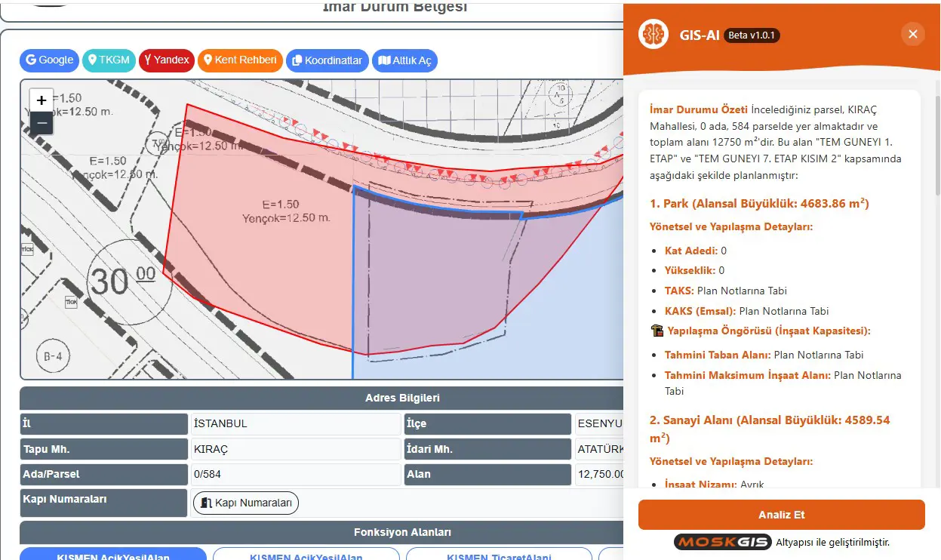Show the Koordinatlar list
Viewport: 941px width, 560px height.
click(x=328, y=60)
